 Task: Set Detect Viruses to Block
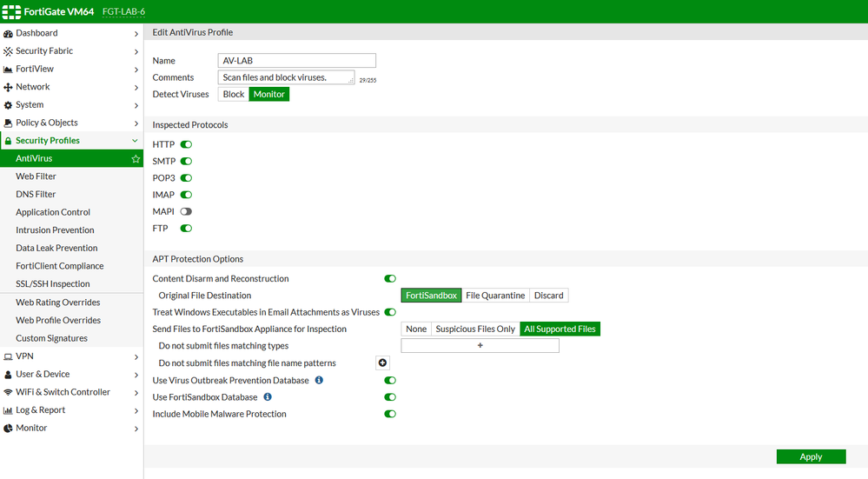[x=233, y=94]
